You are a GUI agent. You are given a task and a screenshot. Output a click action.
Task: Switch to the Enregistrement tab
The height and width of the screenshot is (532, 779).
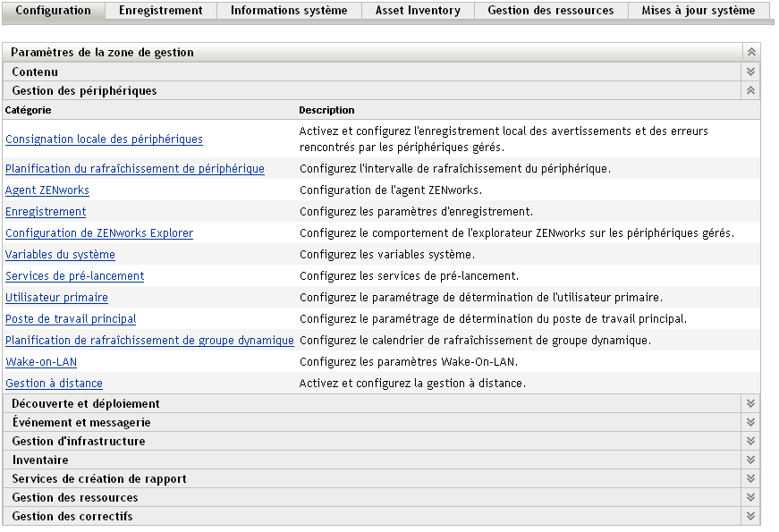tap(160, 11)
